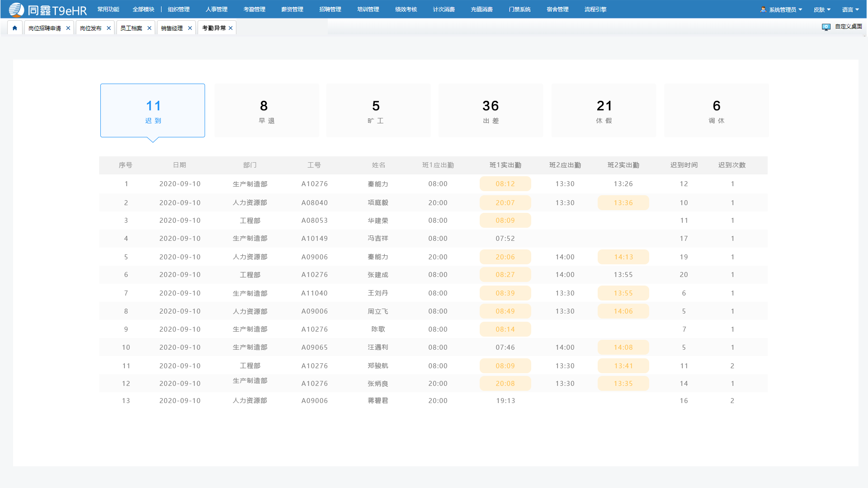The image size is (868, 488).
Task: Click the highlighted 14:06 cell for 周立飞
Action: tap(623, 311)
